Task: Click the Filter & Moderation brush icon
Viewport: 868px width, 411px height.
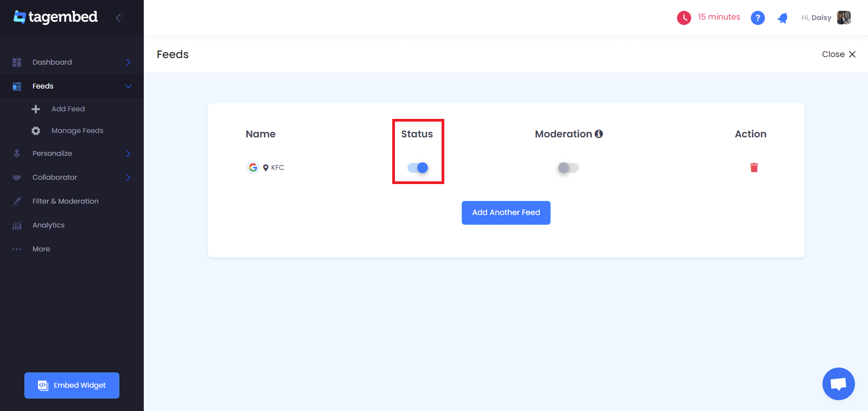Action: [x=17, y=201]
